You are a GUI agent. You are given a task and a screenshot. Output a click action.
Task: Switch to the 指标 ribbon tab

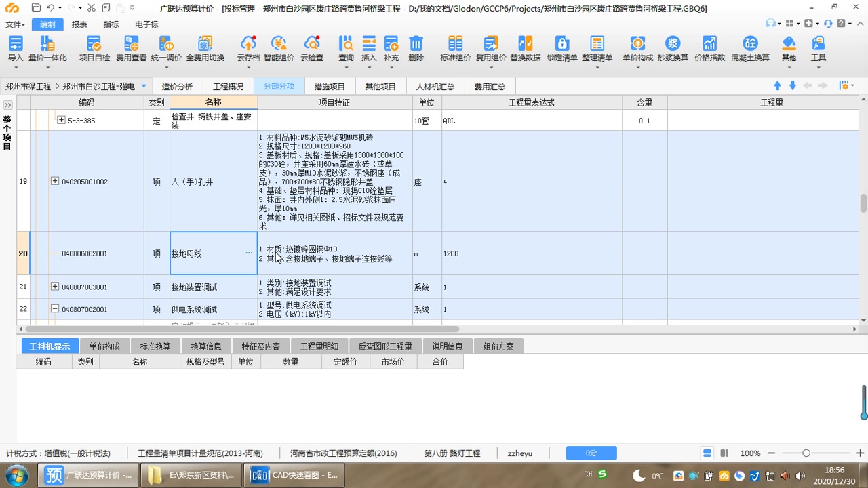coord(111,24)
